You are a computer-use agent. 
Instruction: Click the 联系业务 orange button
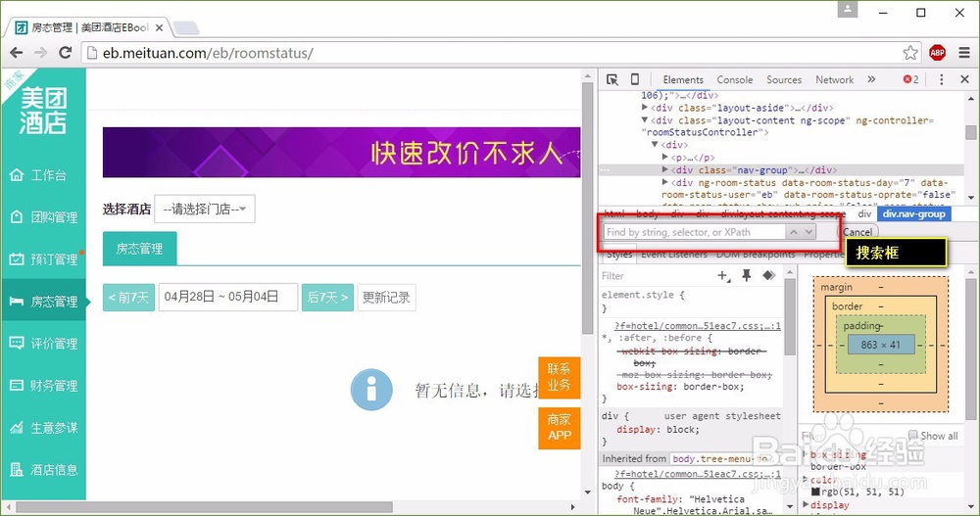point(560,377)
